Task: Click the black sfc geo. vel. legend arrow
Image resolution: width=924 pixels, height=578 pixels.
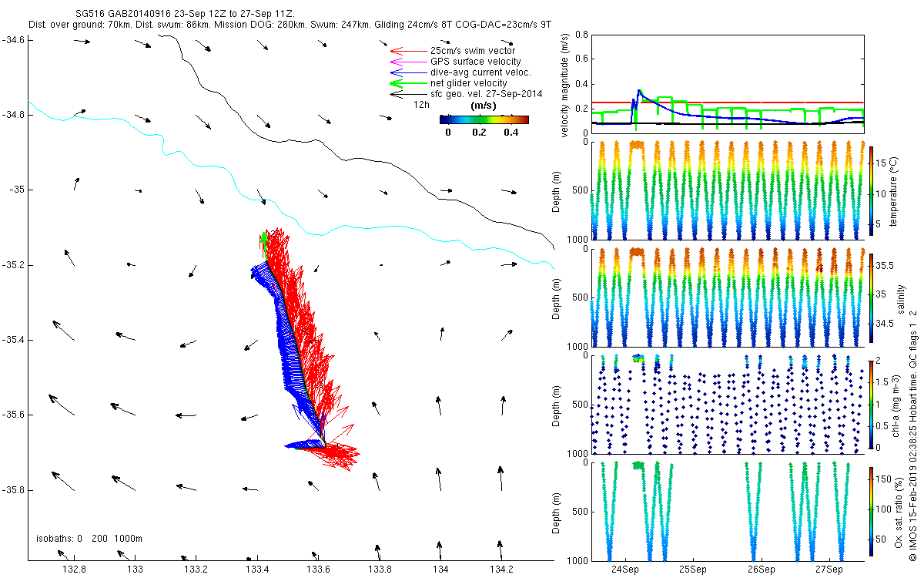Action: tap(407, 94)
